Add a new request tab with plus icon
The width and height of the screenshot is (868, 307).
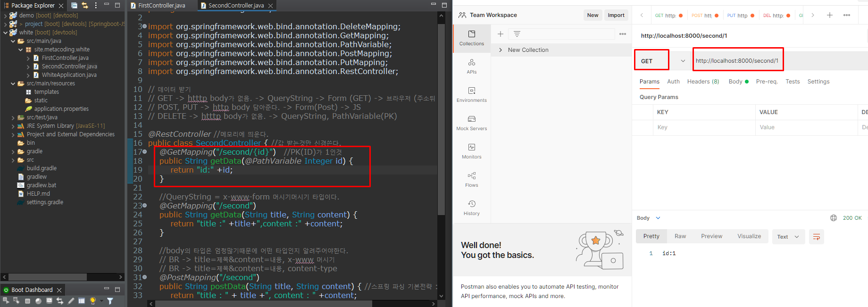click(x=830, y=15)
